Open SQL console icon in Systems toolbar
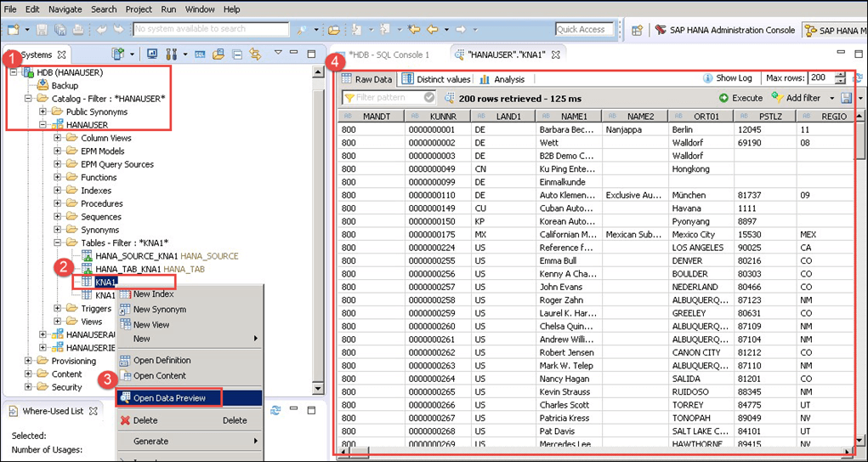 [x=200, y=54]
